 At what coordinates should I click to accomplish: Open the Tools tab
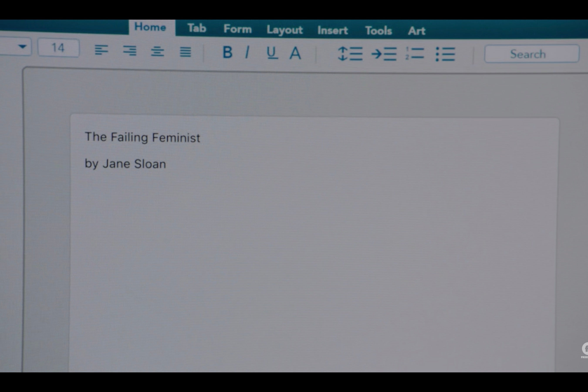(378, 31)
